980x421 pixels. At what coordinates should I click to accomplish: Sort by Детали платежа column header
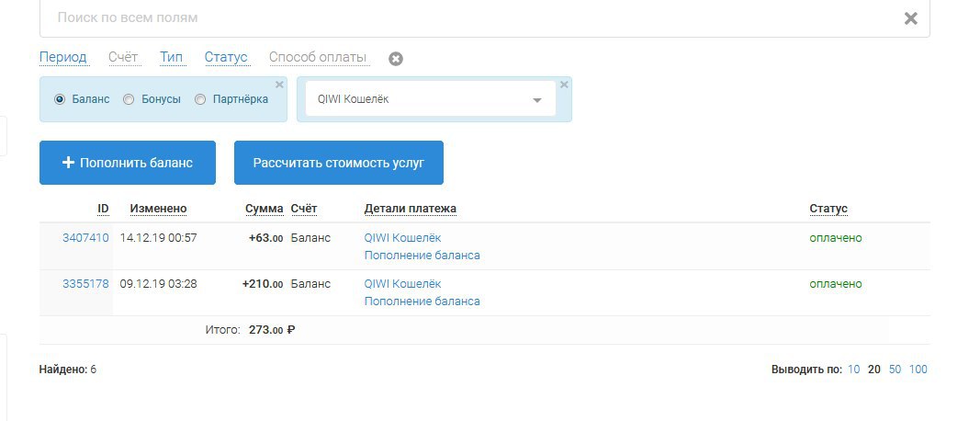tap(410, 209)
